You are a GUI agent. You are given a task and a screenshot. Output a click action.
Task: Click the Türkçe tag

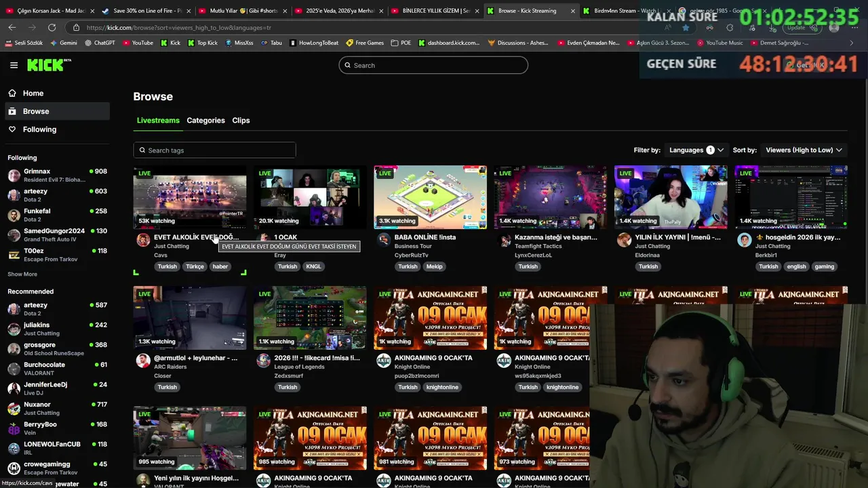click(x=195, y=266)
